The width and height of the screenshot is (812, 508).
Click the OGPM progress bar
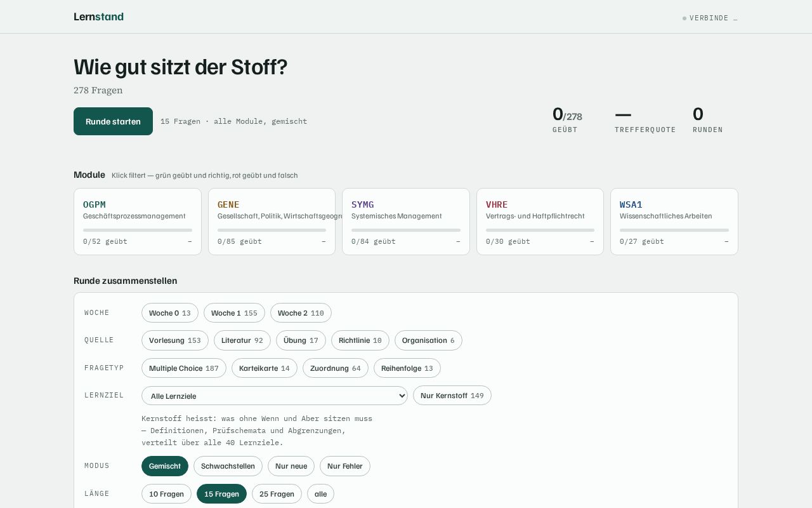[x=138, y=230]
